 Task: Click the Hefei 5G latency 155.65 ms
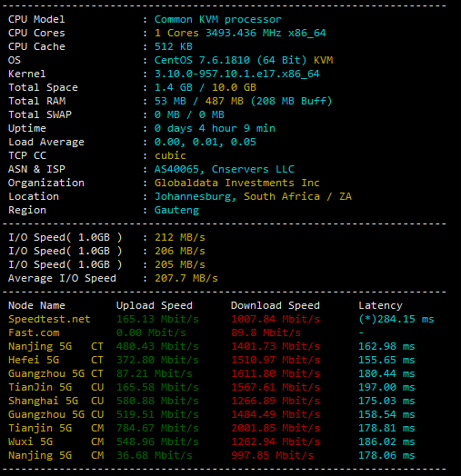pos(386,360)
